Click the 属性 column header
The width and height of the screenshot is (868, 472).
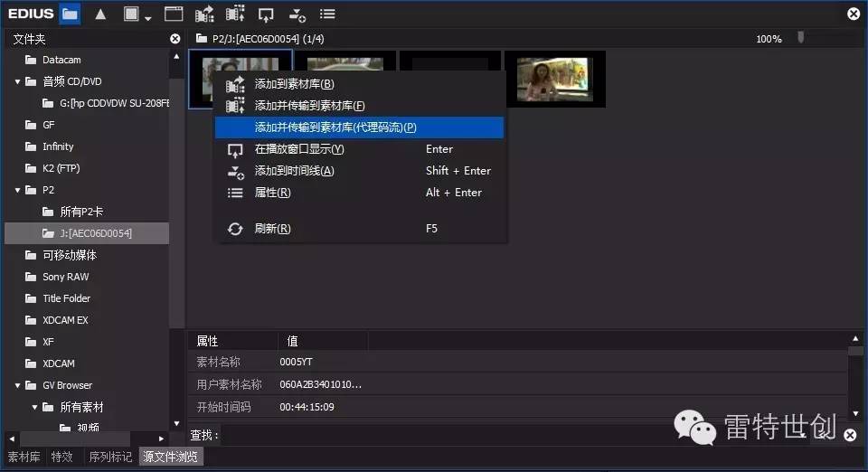pyautogui.click(x=232, y=342)
